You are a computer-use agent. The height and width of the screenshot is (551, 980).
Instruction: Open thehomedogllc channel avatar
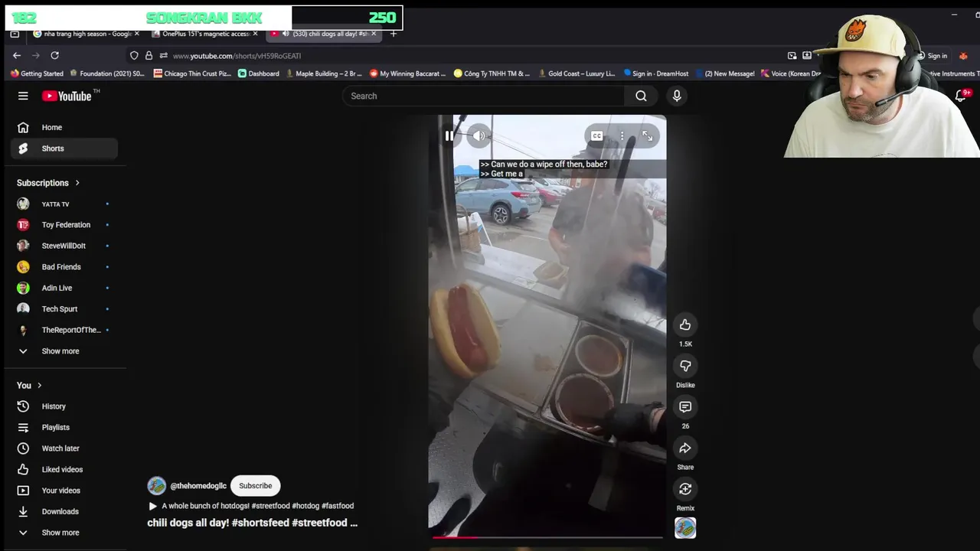point(157,486)
